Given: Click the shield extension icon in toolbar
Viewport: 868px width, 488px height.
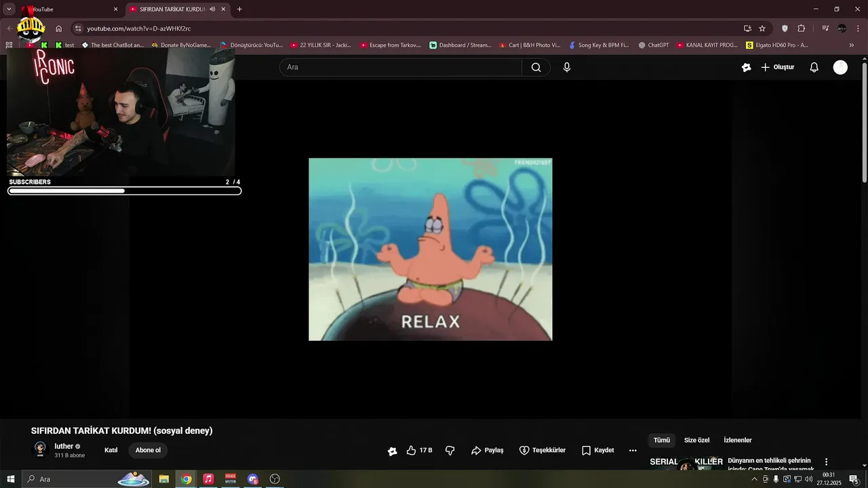Looking at the screenshot, I should pyautogui.click(x=785, y=28).
